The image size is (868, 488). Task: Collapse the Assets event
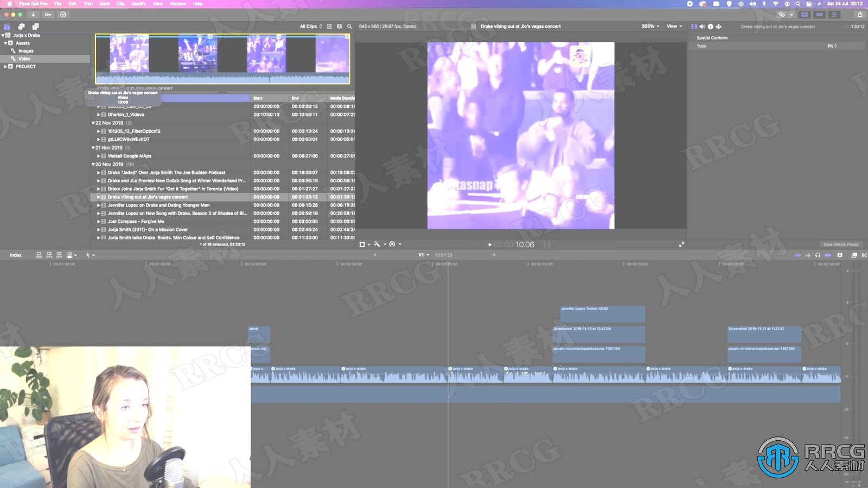click(x=6, y=43)
